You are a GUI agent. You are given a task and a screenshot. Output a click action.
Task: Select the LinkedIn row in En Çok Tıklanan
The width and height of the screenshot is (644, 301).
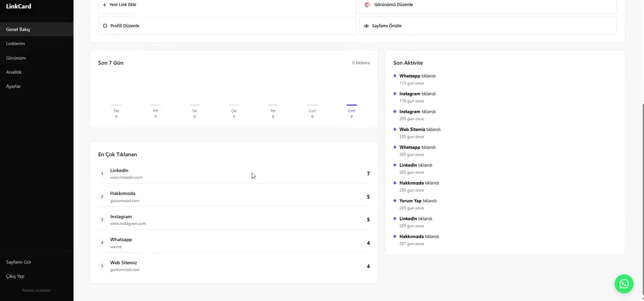click(234, 174)
